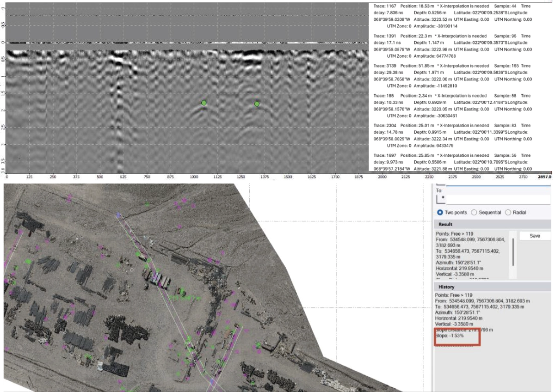Click Amplitude: 64774788 value
The height and width of the screenshot is (392, 555).
435,56
